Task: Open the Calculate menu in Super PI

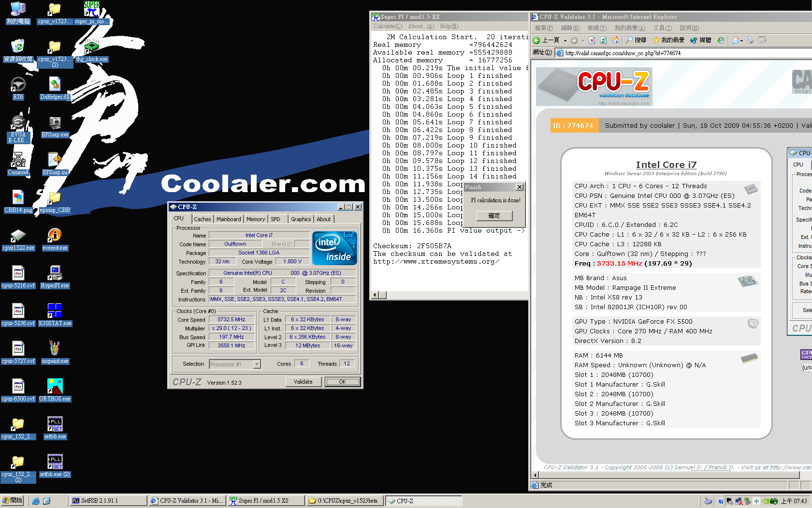Action: tap(388, 26)
